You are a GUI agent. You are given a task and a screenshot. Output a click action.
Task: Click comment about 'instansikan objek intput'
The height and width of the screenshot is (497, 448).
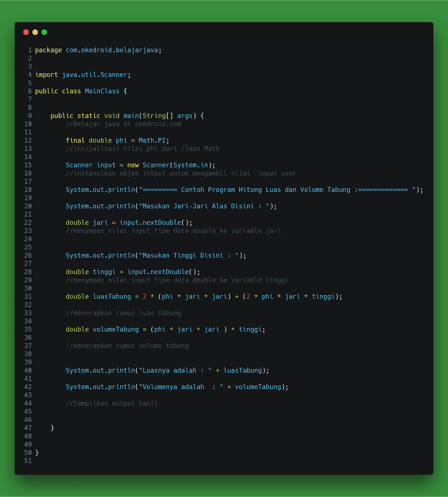point(181,173)
